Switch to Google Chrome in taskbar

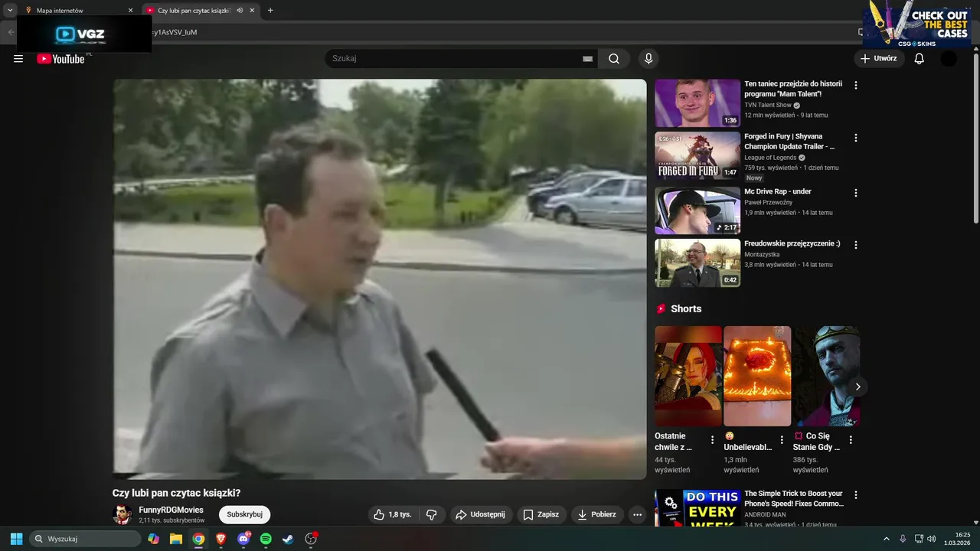(x=198, y=539)
